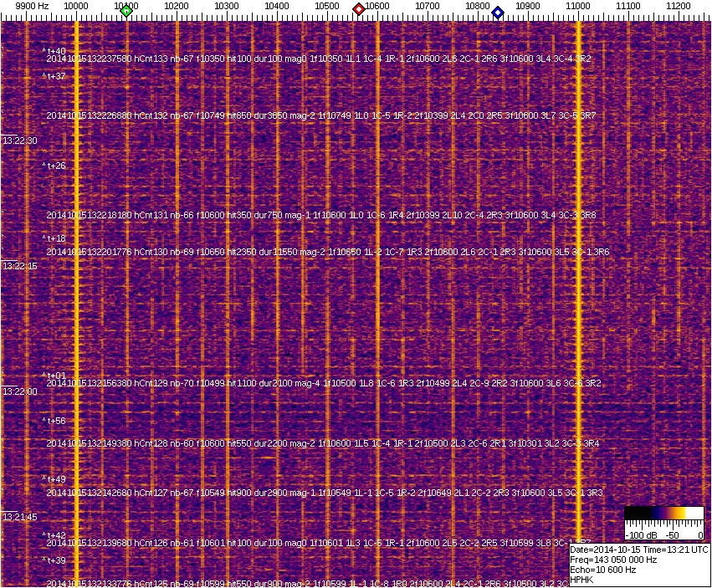This screenshot has height=588, width=712.
Task: Click the t+56 event marker
Action: pyautogui.click(x=54, y=421)
